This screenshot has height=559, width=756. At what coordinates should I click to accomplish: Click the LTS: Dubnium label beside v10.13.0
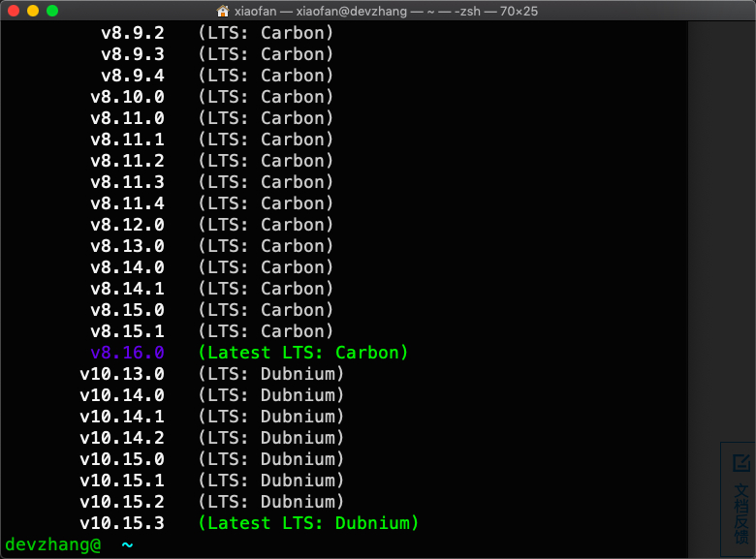(271, 374)
